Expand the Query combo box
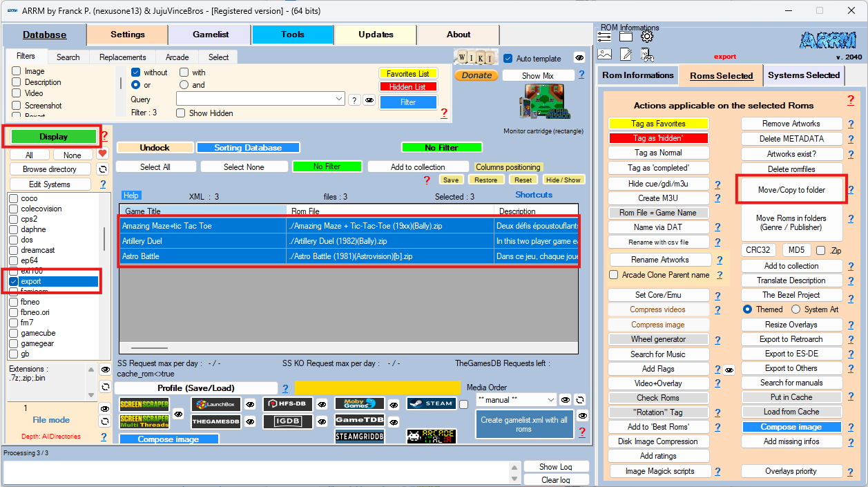Screen dimensions: 868x487 coord(339,99)
